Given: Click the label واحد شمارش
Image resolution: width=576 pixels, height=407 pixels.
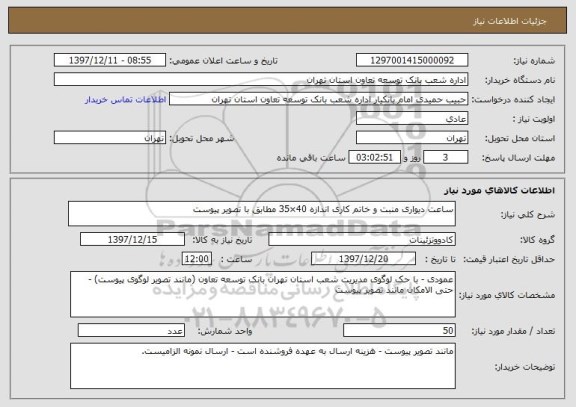Looking at the screenshot, I should 225,331.
